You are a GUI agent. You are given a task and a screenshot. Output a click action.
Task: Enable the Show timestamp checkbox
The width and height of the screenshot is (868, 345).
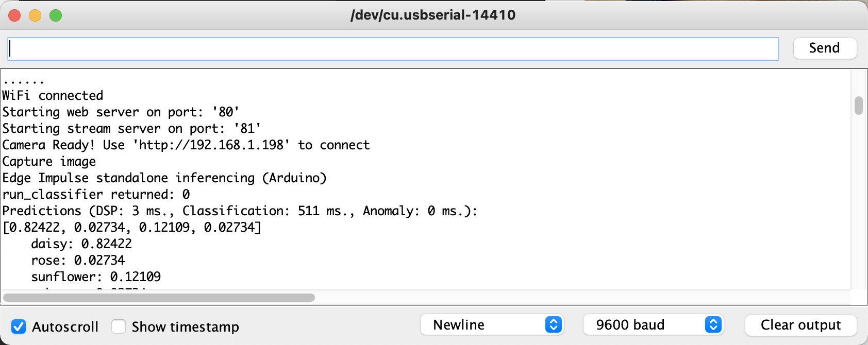tap(118, 326)
